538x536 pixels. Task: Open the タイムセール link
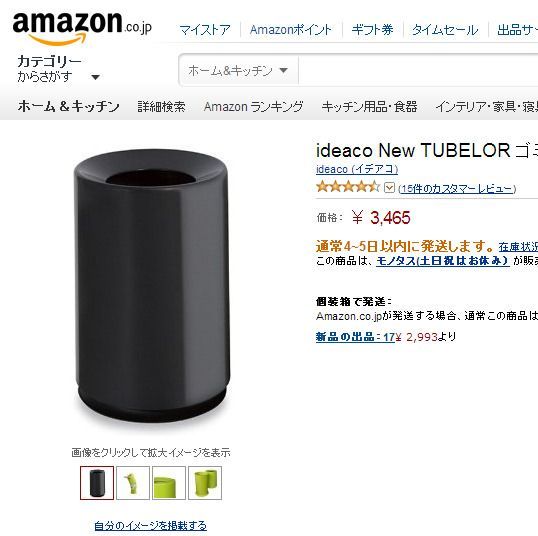click(x=445, y=30)
